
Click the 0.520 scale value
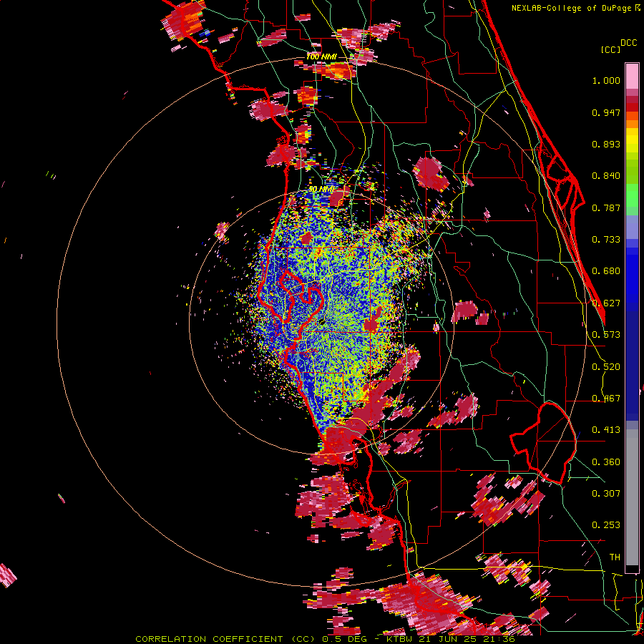tap(606, 367)
